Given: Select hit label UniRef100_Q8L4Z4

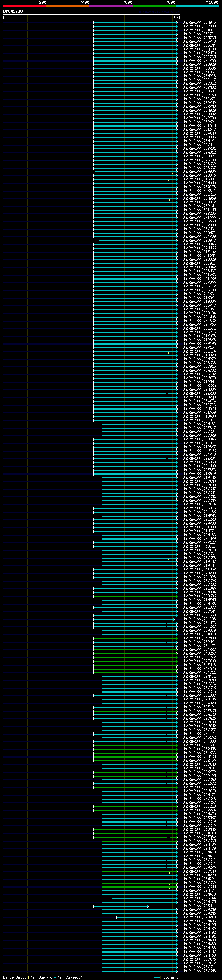Looking at the screenshot, I should point(199,734).
